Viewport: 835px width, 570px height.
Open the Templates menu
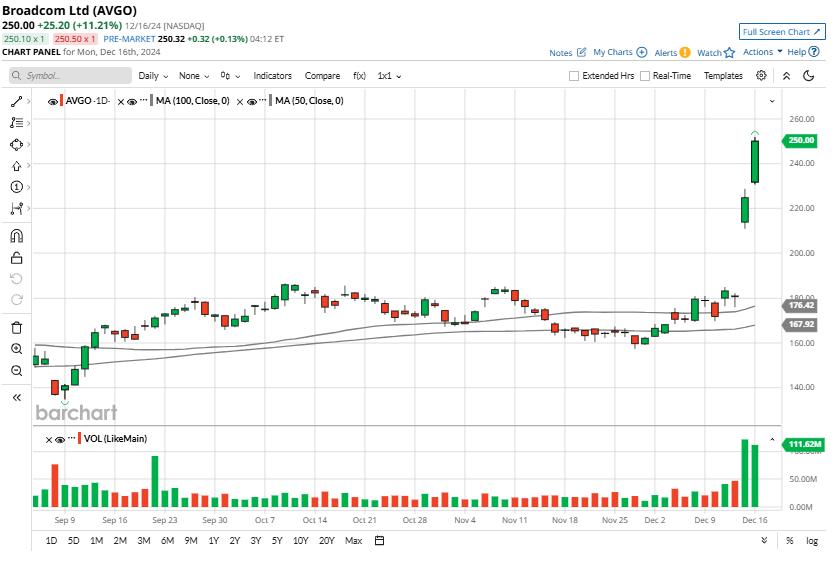(723, 76)
